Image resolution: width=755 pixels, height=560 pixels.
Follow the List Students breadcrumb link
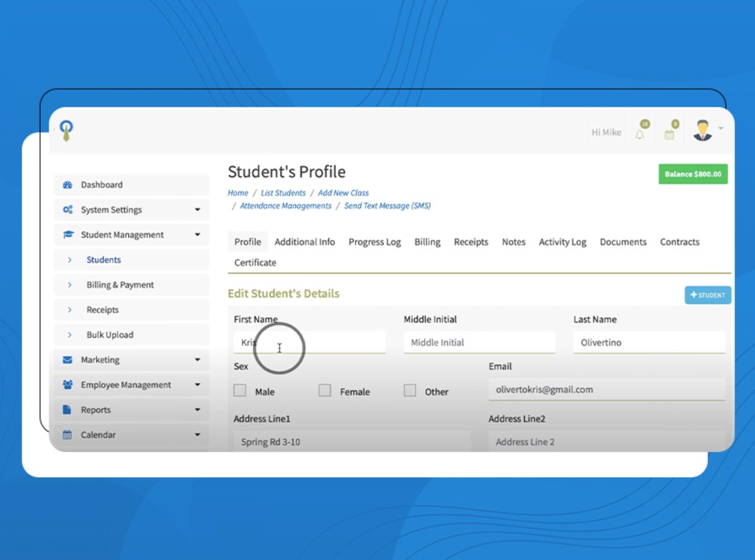click(283, 193)
